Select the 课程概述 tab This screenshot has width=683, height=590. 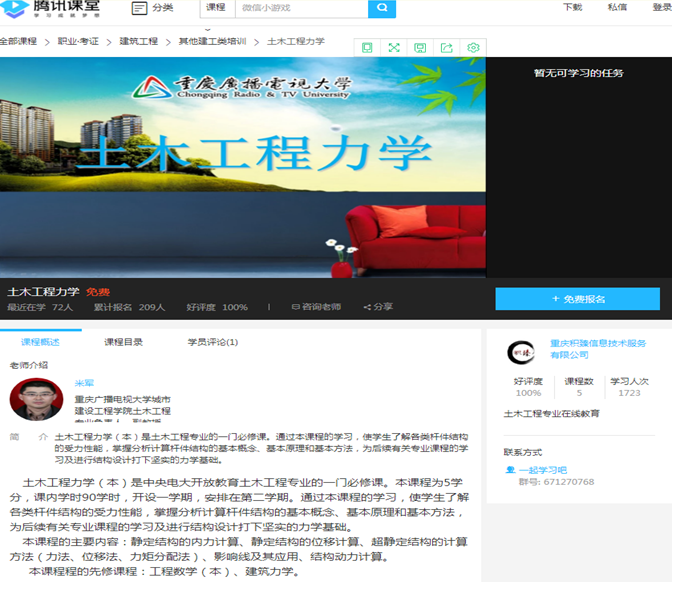click(x=40, y=342)
